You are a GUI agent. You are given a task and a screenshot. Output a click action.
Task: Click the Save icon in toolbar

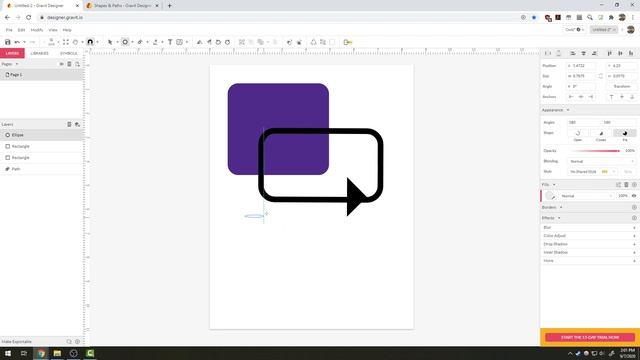click(7, 42)
